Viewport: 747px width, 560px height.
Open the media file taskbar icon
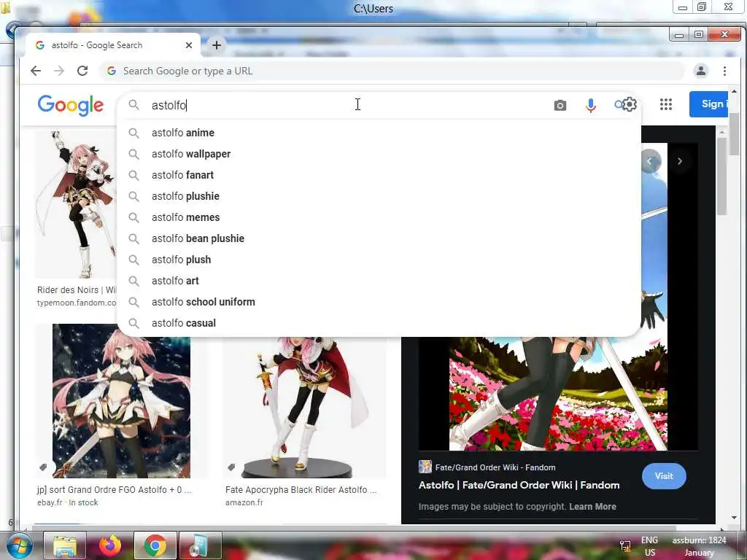tap(200, 545)
